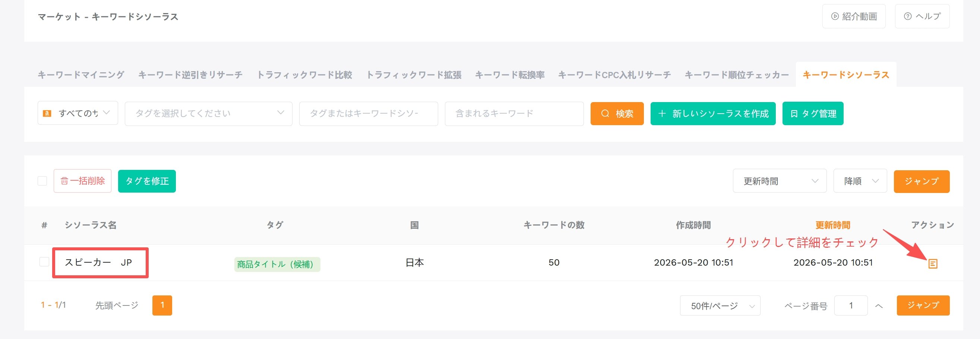Screen dimensions: 980x339
Task: Click the 作成時間 column header
Action: pos(693,225)
